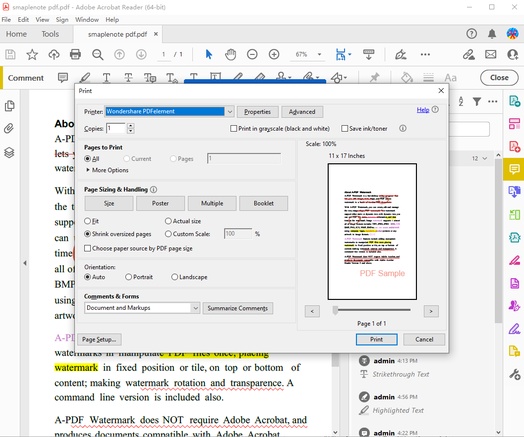Image resolution: width=524 pixels, height=437 pixels.
Task: Select Shrink oversized pages option
Action: click(88, 234)
